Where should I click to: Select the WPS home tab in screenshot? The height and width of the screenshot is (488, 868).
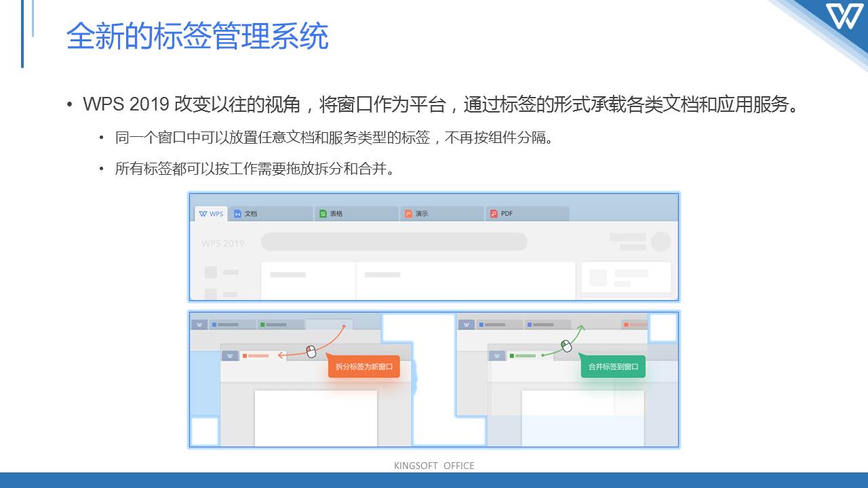pyautogui.click(x=211, y=213)
